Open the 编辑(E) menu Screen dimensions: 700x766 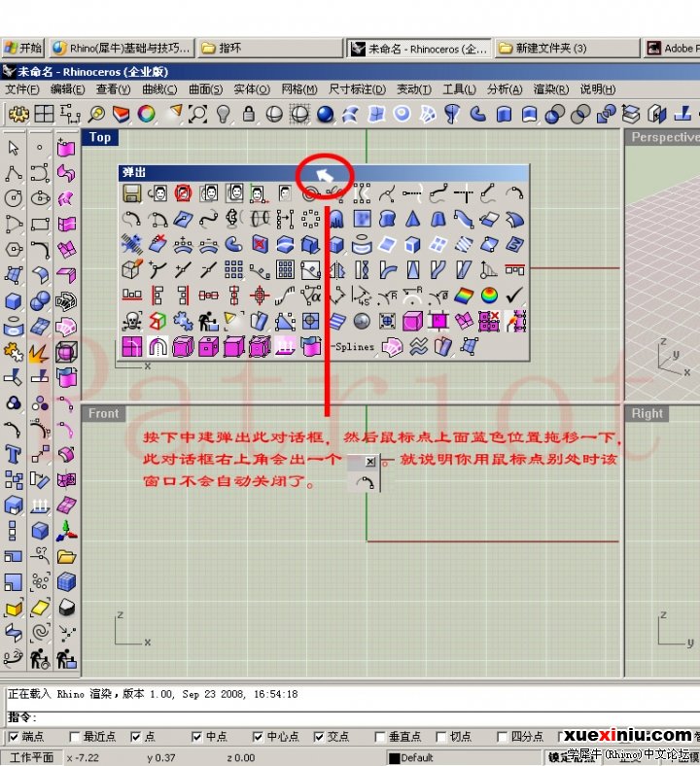coord(68,89)
